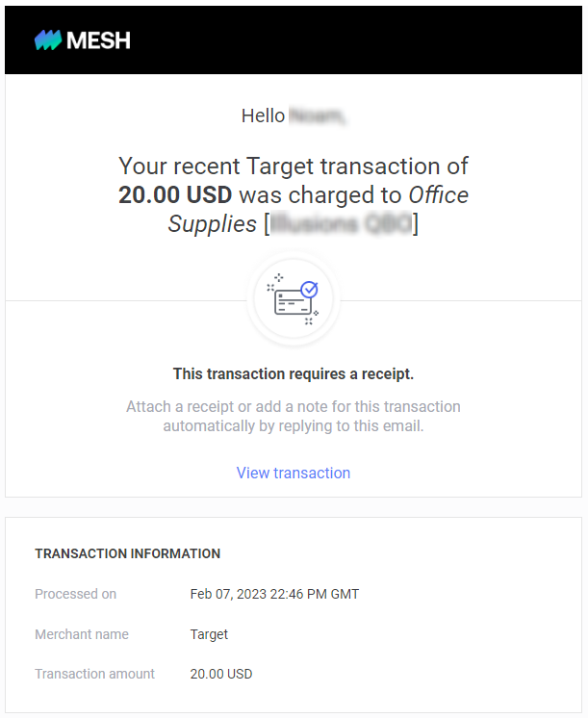Click the 'Transaction amount' label
The height and width of the screenshot is (718, 588).
pyautogui.click(x=95, y=674)
